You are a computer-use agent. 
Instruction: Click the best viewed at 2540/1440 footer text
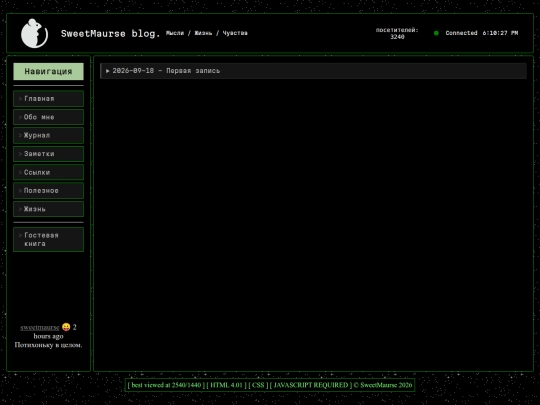(x=166, y=385)
